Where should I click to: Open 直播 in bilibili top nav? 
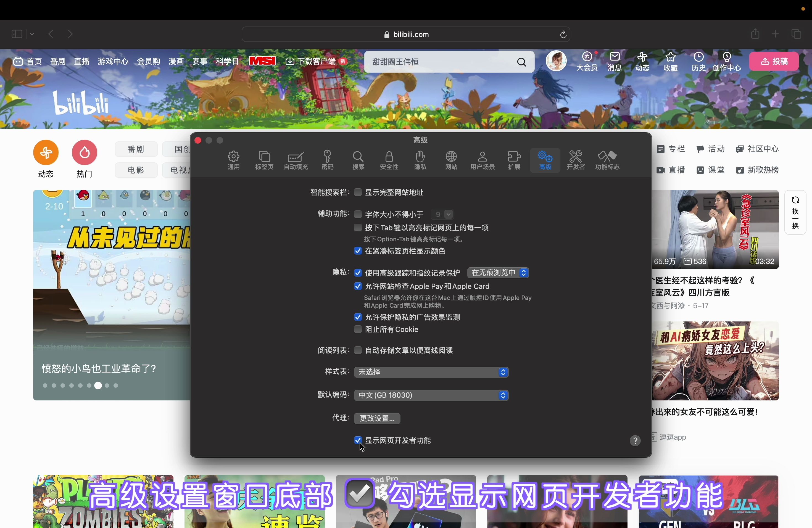(x=82, y=61)
